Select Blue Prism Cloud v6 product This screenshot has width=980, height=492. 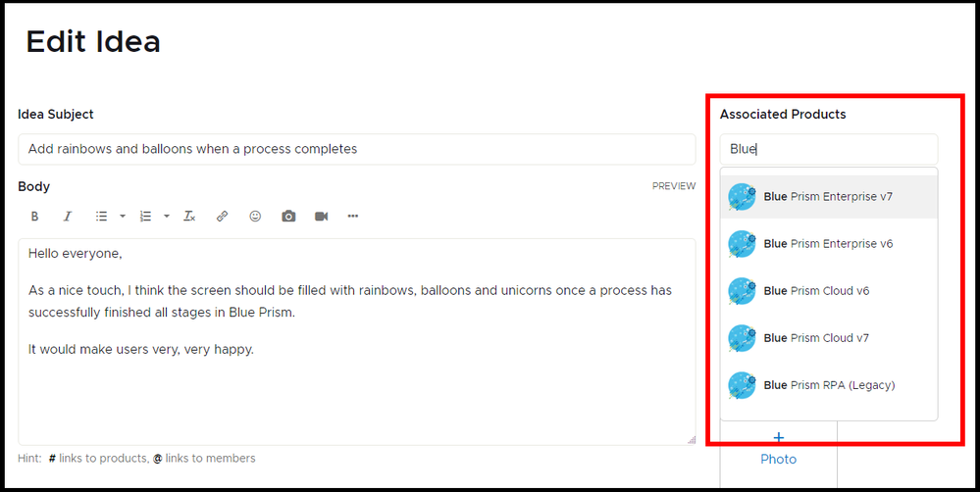[829, 291]
